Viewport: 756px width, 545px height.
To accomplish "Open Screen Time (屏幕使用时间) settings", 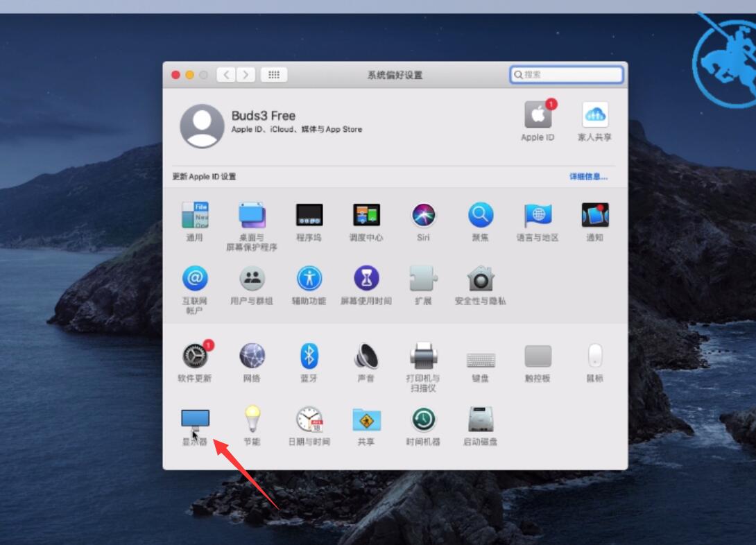I will point(366,279).
